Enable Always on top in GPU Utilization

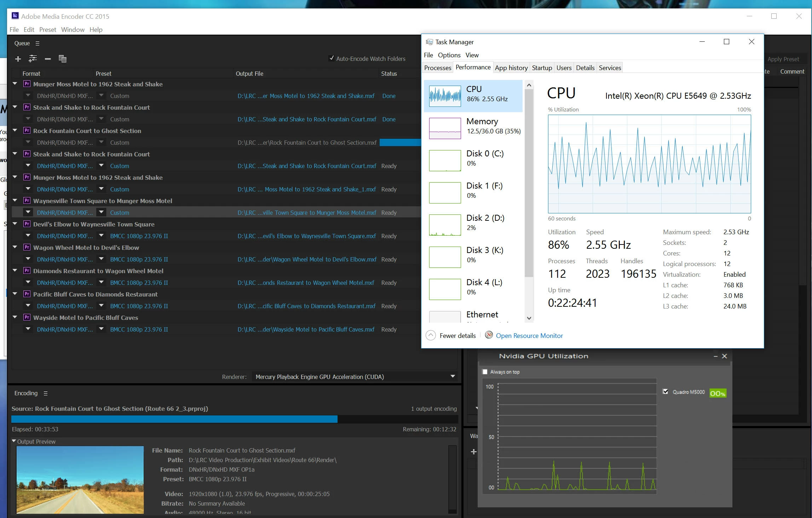(x=485, y=372)
